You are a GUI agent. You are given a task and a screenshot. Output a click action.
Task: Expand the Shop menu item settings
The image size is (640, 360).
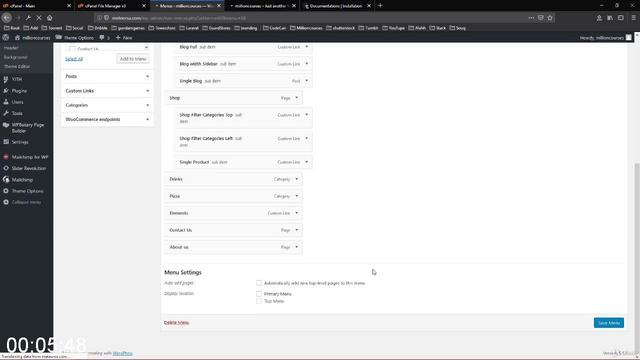point(297,98)
